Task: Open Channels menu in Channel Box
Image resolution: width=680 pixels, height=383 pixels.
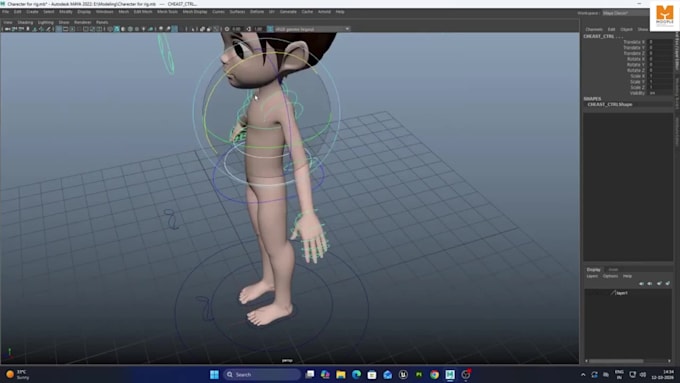Action: (x=594, y=29)
